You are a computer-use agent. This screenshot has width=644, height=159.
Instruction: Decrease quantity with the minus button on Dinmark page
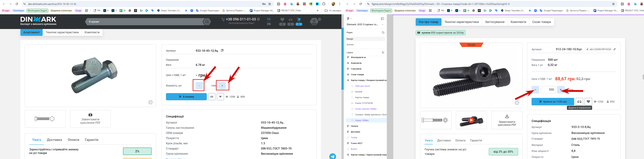coord(199,86)
